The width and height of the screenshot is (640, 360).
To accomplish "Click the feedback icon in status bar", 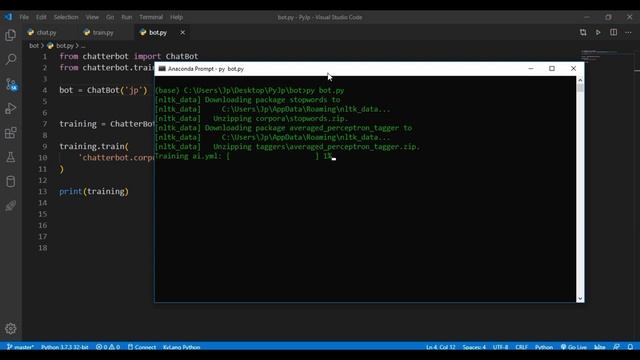I will click(616, 347).
